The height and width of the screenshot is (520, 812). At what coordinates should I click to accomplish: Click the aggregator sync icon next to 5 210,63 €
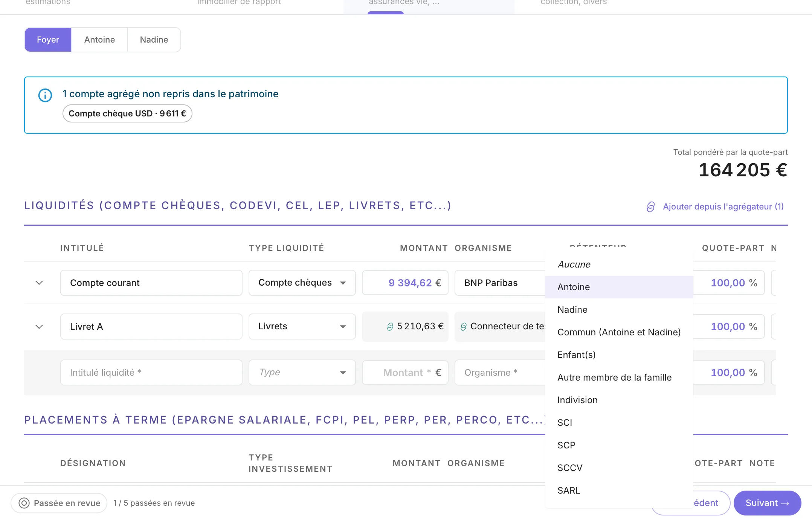pyautogui.click(x=390, y=327)
